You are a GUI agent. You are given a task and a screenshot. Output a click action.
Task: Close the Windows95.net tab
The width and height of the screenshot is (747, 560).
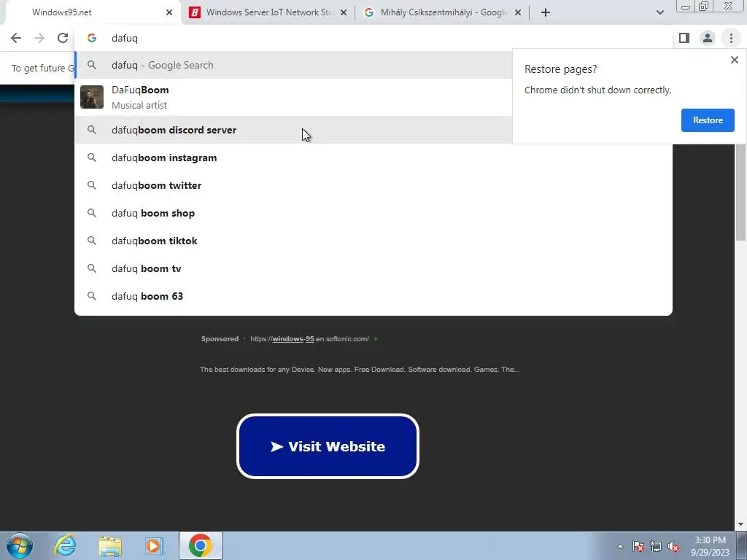click(169, 12)
